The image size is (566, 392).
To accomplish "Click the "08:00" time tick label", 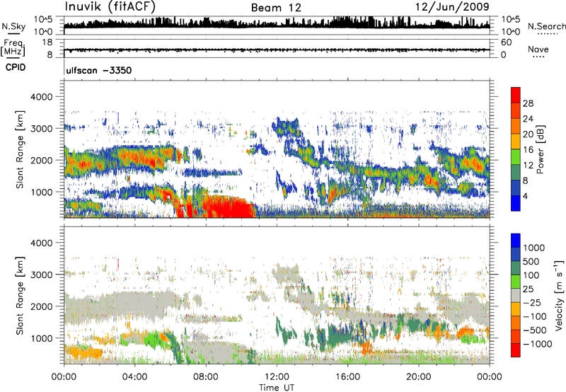I will pyautogui.click(x=205, y=377).
